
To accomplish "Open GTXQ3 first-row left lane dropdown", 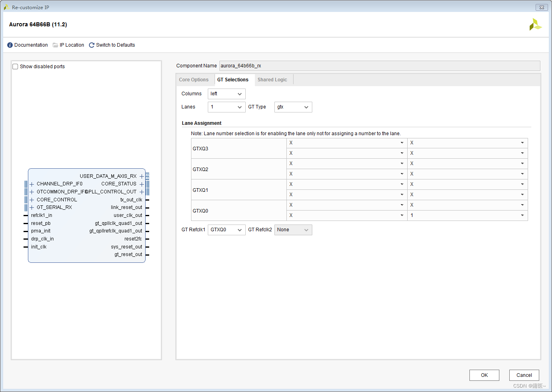I will [x=347, y=143].
